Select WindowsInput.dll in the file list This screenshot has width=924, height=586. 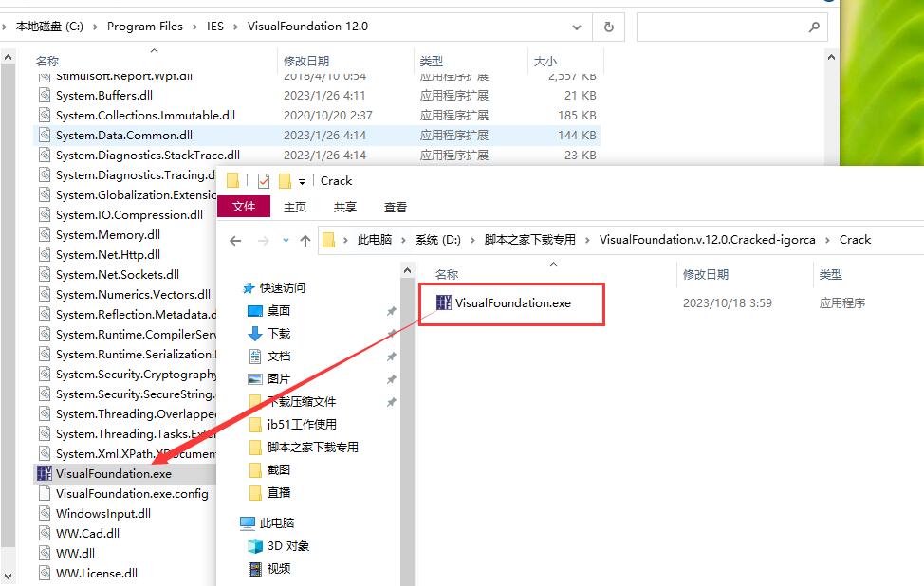[103, 514]
